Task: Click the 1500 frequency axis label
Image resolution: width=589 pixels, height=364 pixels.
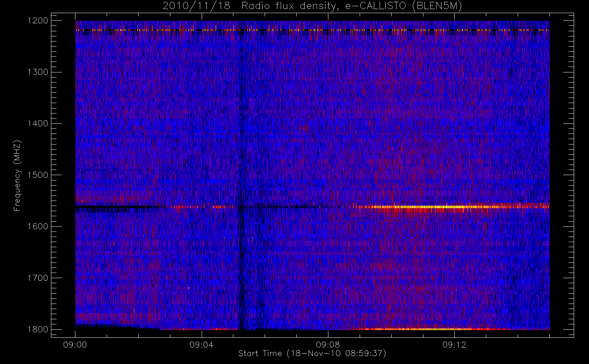Action: tap(38, 175)
